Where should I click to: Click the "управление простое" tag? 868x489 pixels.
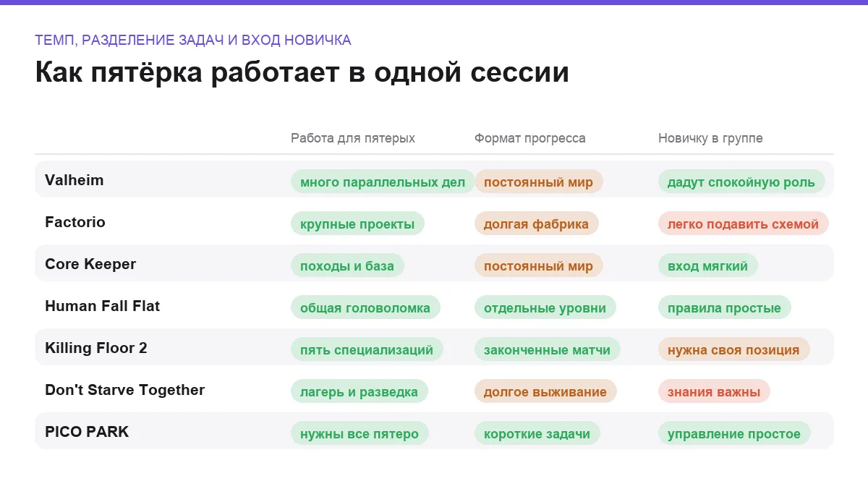[734, 433]
